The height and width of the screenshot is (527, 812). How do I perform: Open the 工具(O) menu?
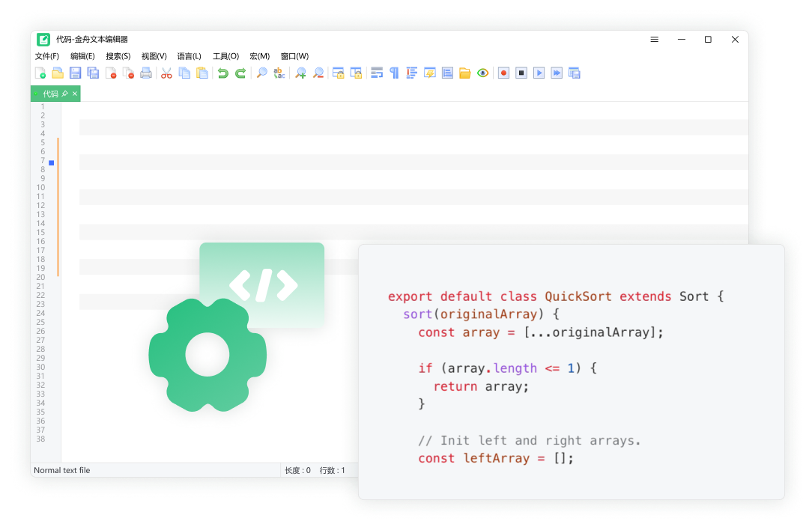tap(225, 56)
